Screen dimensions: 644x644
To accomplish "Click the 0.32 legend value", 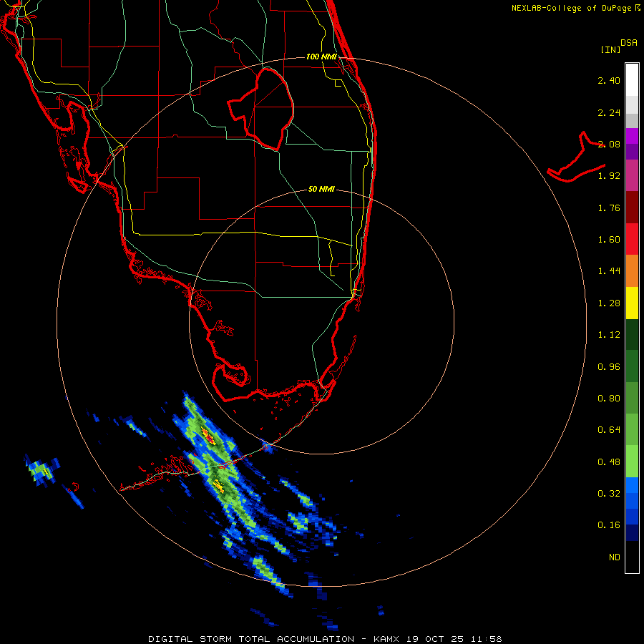I will (609, 493).
